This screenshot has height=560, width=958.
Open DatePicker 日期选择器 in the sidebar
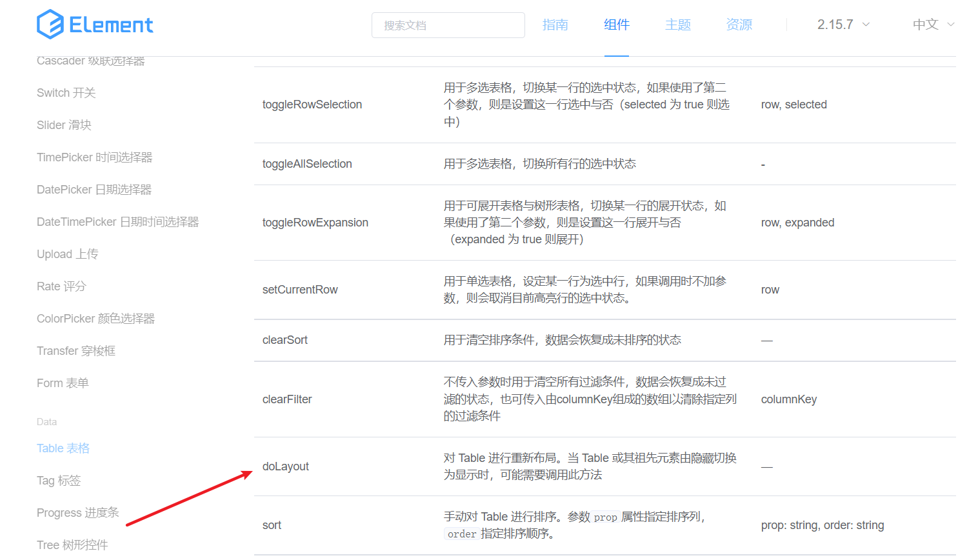(94, 190)
